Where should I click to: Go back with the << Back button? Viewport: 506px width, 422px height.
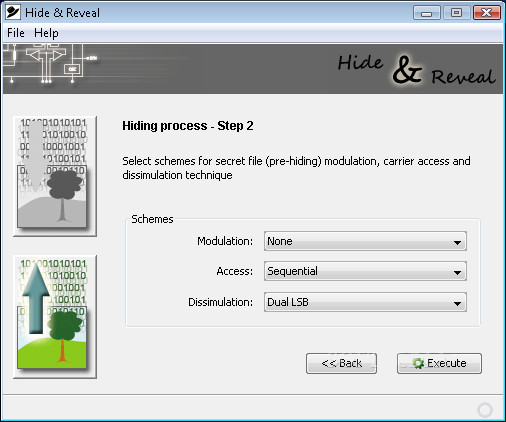[341, 363]
